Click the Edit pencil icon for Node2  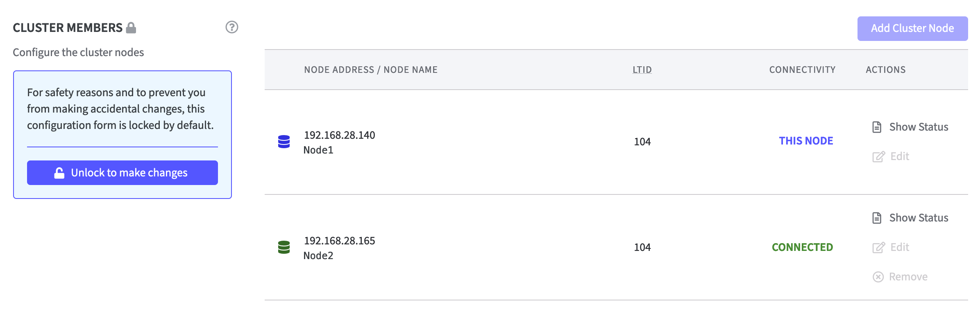(878, 247)
